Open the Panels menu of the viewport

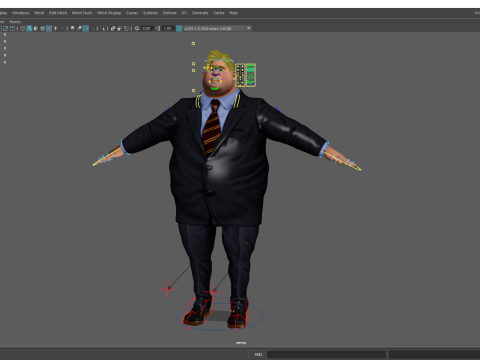click(x=15, y=22)
